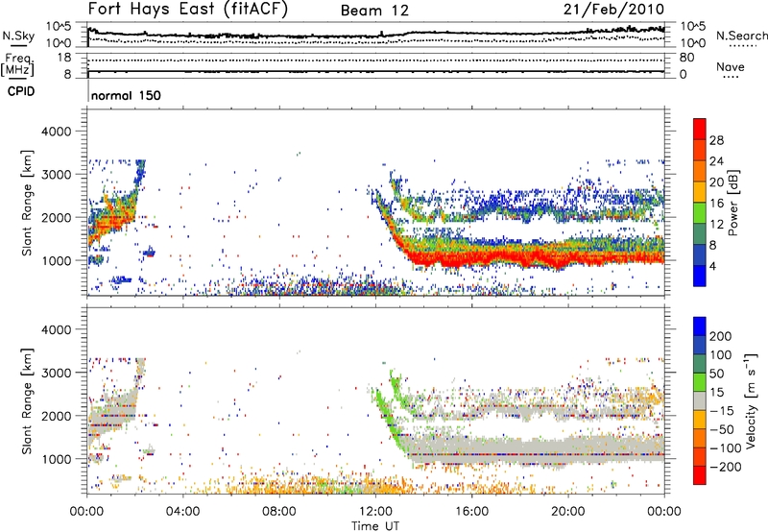Pick the red bottom segment of Velocity colorbar
This screenshot has height=532, width=768.
click(x=700, y=475)
